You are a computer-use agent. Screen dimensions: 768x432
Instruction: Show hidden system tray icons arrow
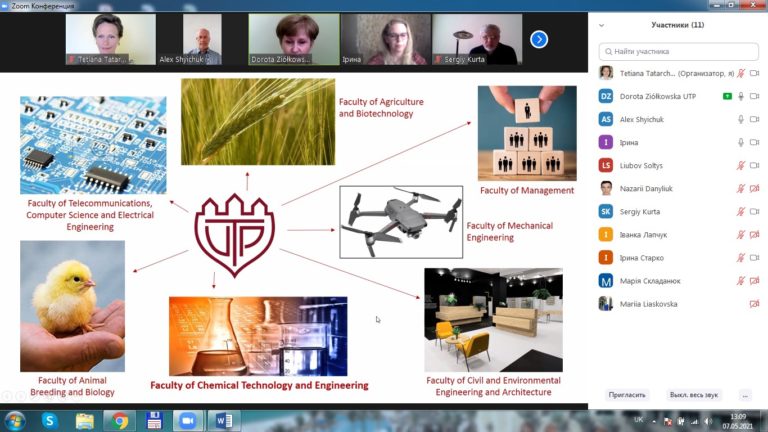click(654, 421)
